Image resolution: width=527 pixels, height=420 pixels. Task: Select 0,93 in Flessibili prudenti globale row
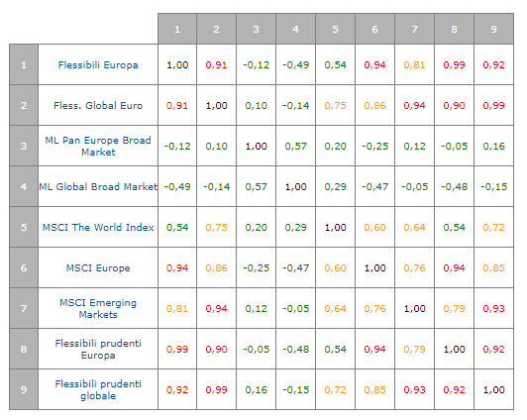pos(415,389)
